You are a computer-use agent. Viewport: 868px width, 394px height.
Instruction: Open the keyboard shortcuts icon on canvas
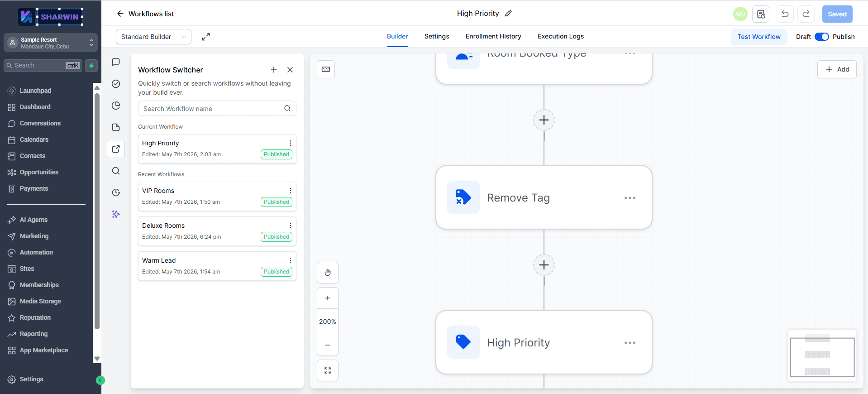(x=326, y=69)
